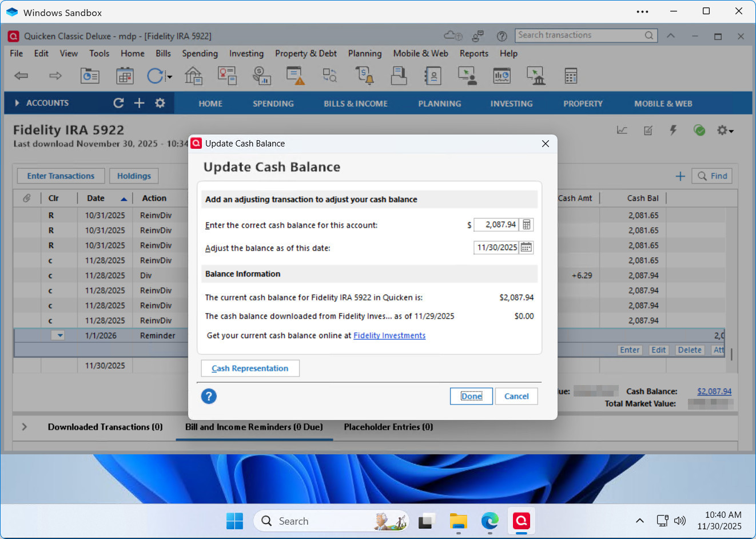Click the green checkmark status icon
The height and width of the screenshot is (539, 756).
699,130
